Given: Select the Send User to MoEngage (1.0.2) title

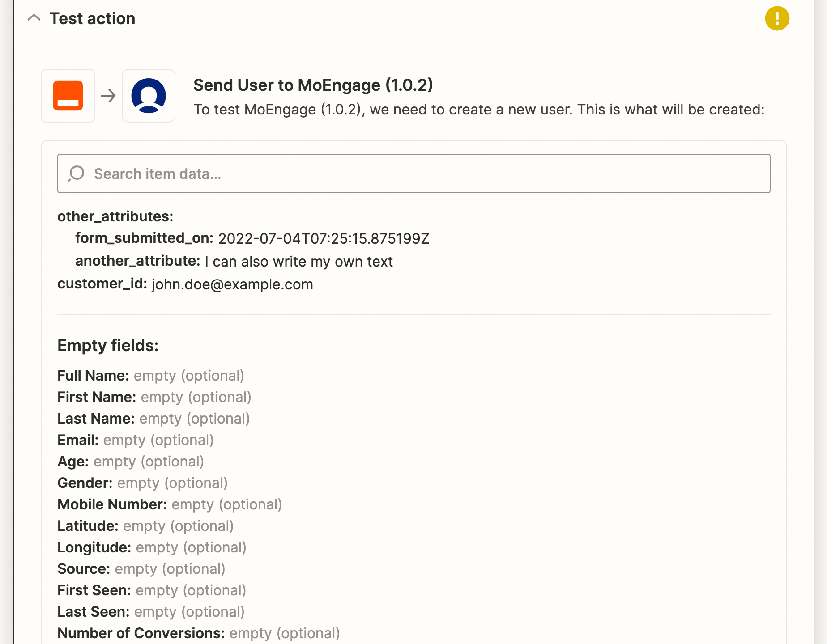Looking at the screenshot, I should 313,85.
